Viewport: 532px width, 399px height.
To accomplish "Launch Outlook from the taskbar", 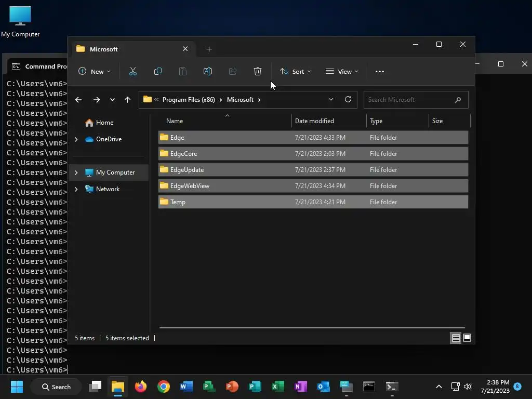I will 323,387.
